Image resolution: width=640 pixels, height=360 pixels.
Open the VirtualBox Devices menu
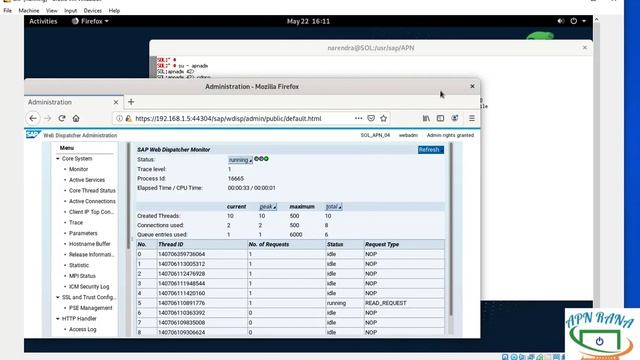pos(93,11)
